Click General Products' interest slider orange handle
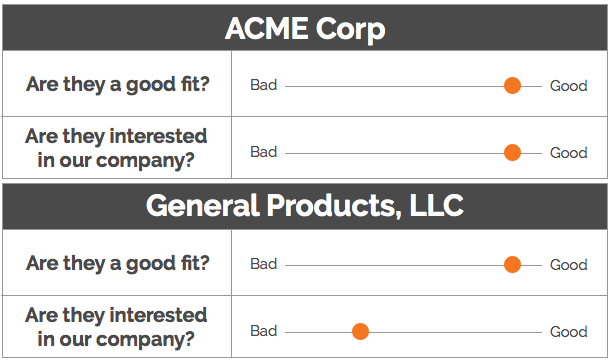610x361 pixels. pyautogui.click(x=360, y=331)
